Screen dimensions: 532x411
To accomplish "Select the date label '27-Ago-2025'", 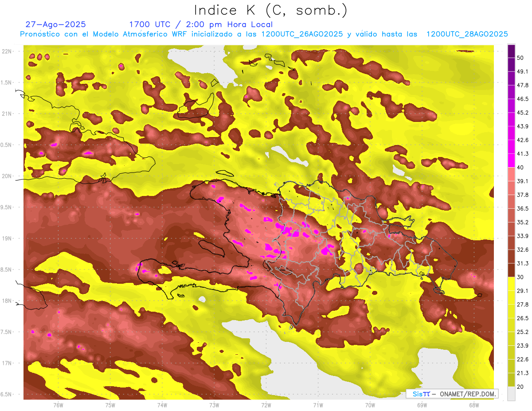I will coord(56,24).
